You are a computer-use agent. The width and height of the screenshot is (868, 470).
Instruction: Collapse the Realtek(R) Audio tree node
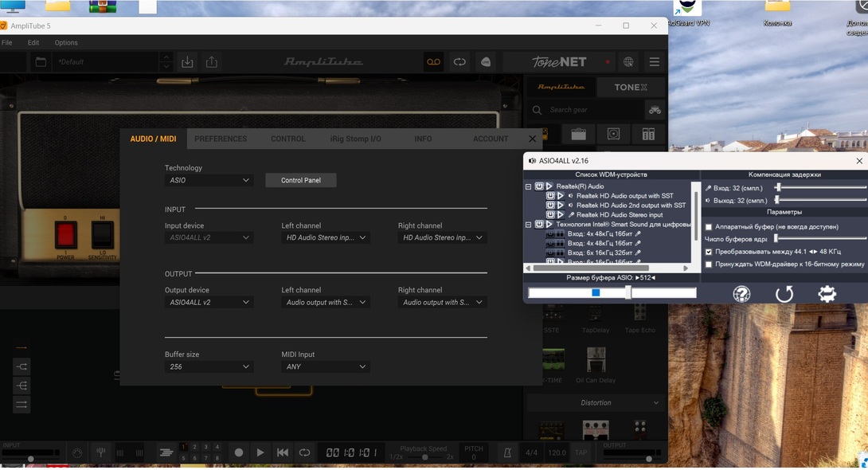[528, 186]
